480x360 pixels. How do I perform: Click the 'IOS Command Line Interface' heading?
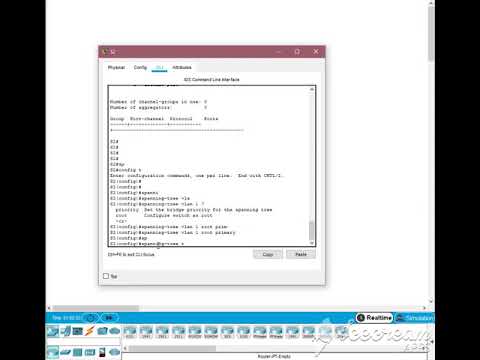[212, 80]
